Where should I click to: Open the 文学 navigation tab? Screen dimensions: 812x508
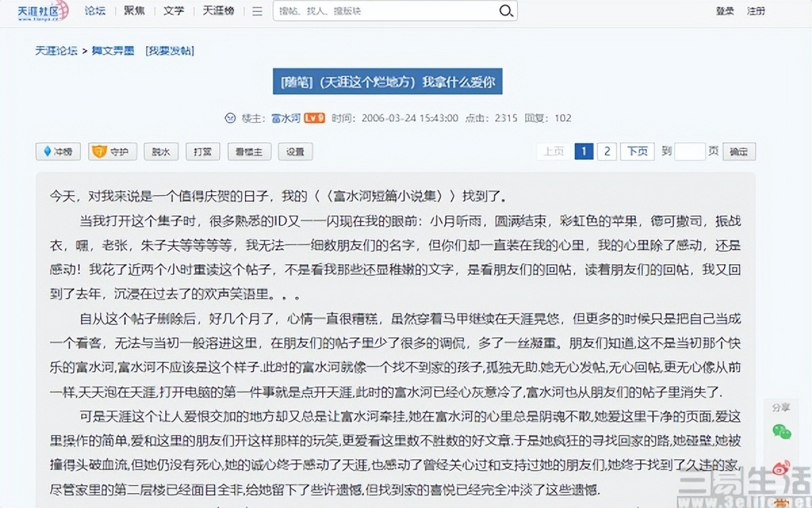pos(173,11)
